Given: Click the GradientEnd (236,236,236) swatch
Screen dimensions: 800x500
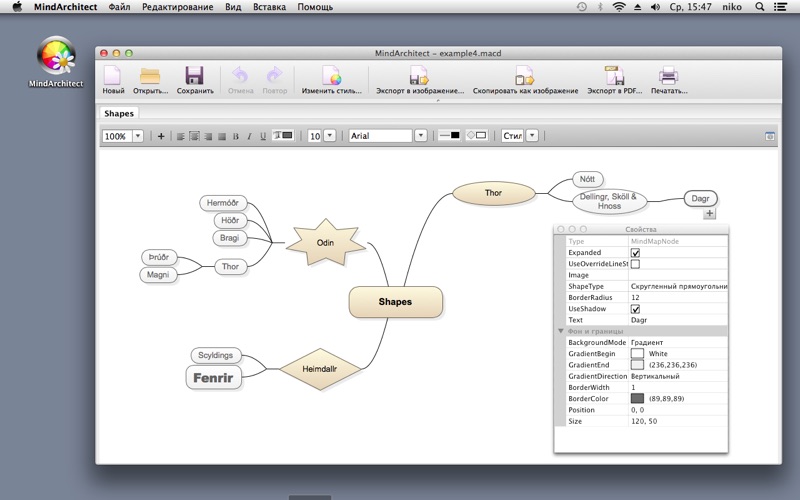Looking at the screenshot, I should tap(637, 365).
